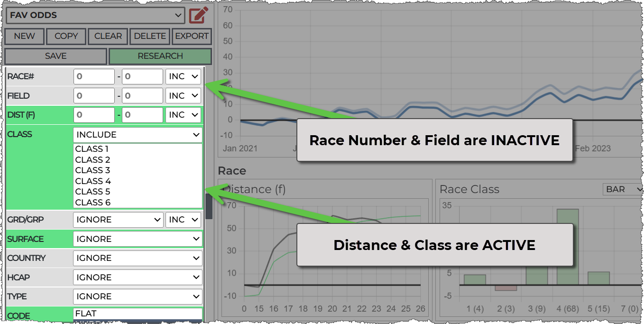Open the Race Class BAR chart-type dropdown
The width and height of the screenshot is (644, 324).
(x=622, y=189)
